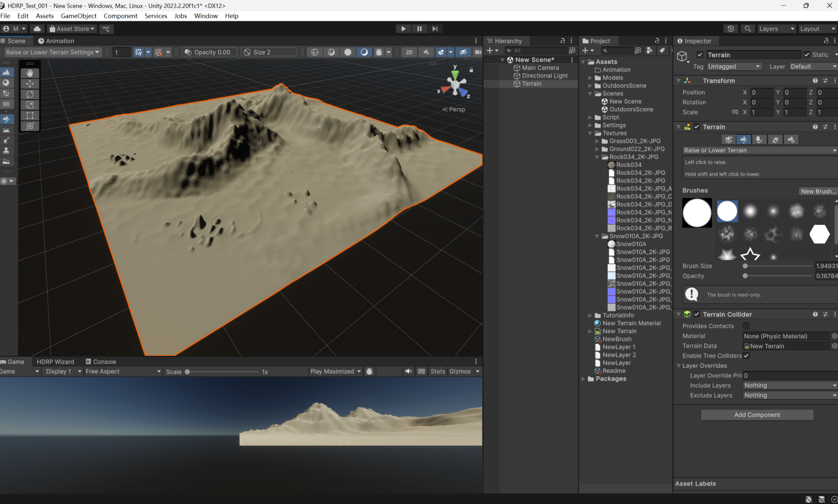Open the Undo History icon
The height and width of the screenshot is (504, 838).
(x=731, y=29)
